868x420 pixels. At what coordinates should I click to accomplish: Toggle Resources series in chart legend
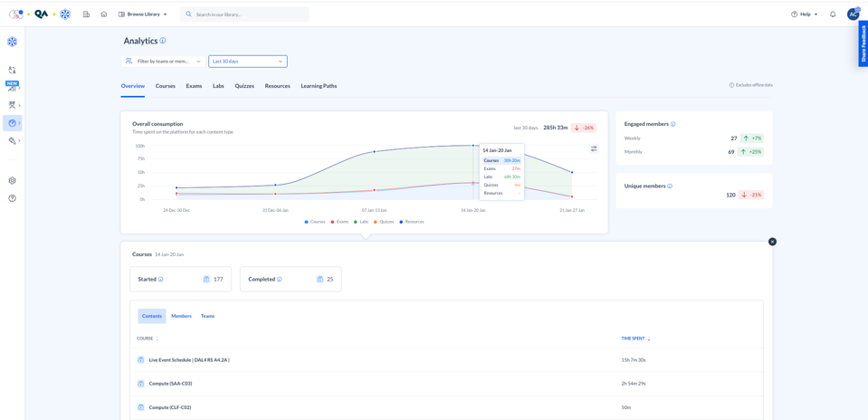(412, 222)
